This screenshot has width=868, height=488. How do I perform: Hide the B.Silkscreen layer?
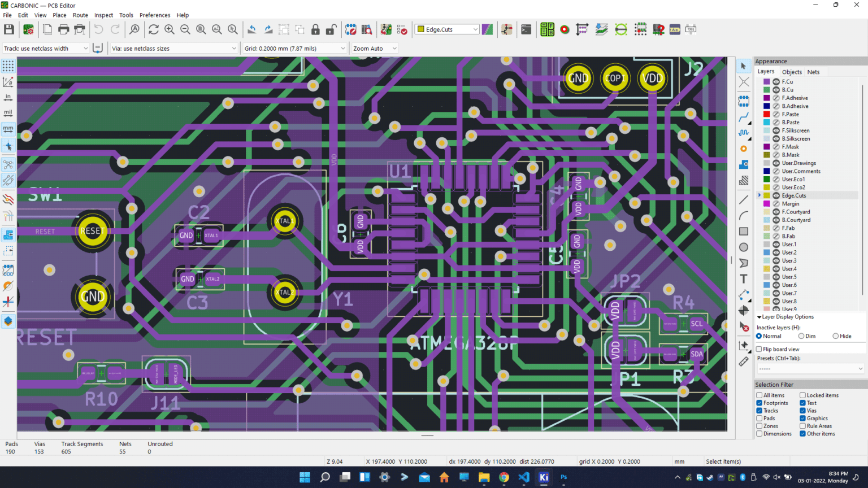coord(775,138)
